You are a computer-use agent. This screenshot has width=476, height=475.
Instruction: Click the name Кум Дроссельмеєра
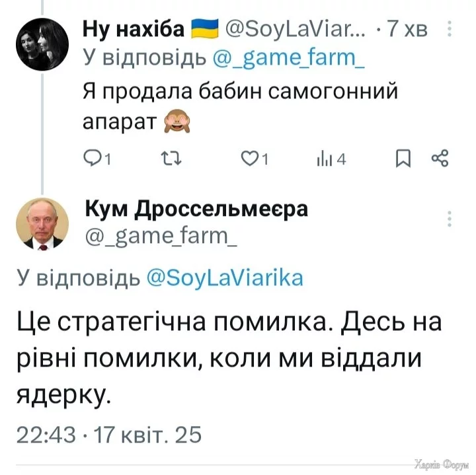click(197, 209)
